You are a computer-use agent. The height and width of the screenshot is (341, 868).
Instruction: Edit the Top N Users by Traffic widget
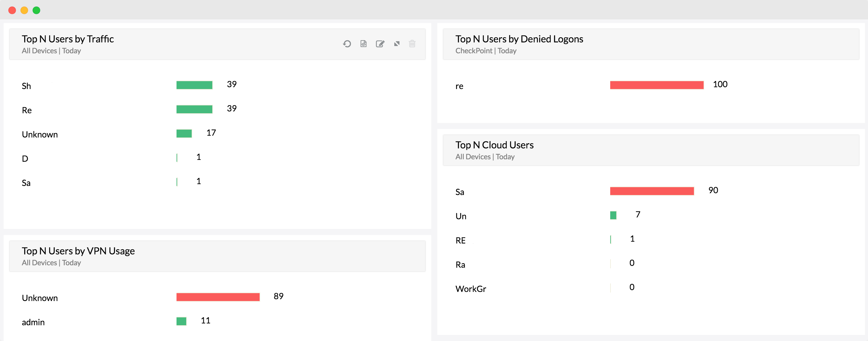pyautogui.click(x=380, y=44)
